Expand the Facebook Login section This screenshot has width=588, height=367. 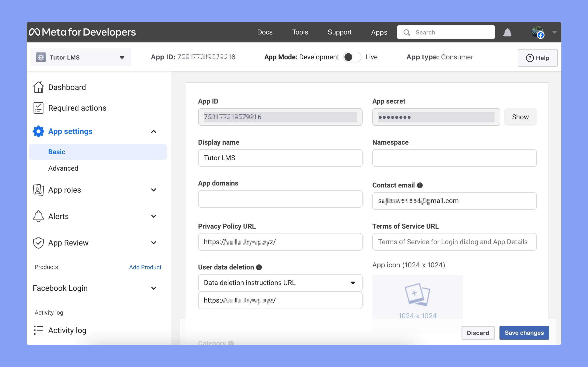[154, 288]
